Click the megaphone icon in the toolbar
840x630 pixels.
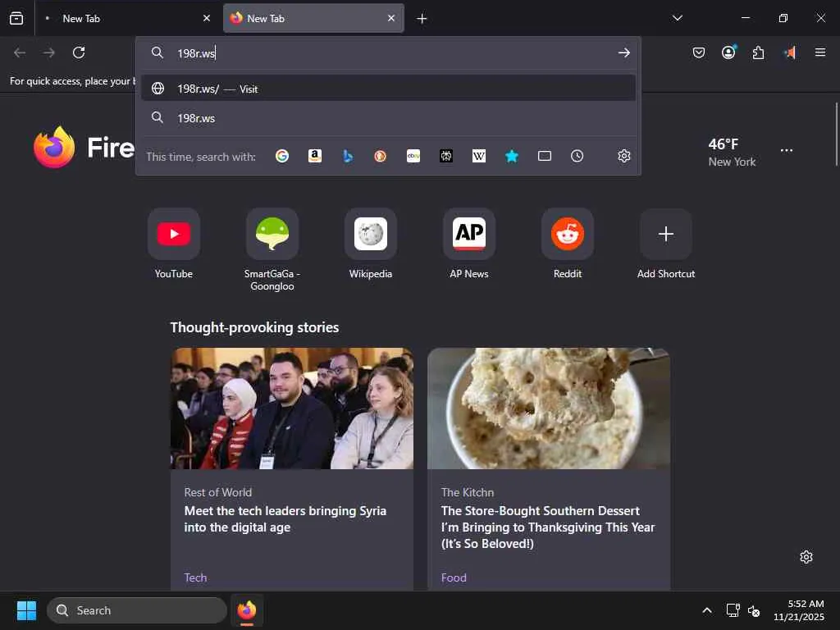tap(790, 52)
